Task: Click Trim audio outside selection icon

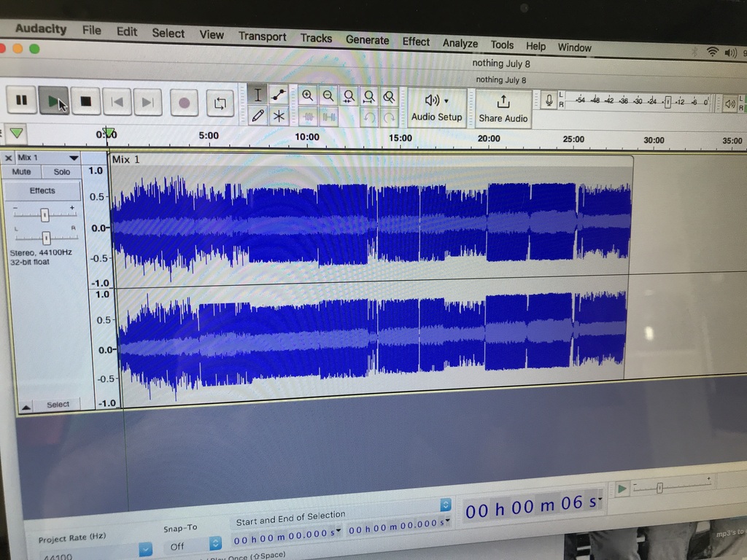Action: tap(309, 117)
